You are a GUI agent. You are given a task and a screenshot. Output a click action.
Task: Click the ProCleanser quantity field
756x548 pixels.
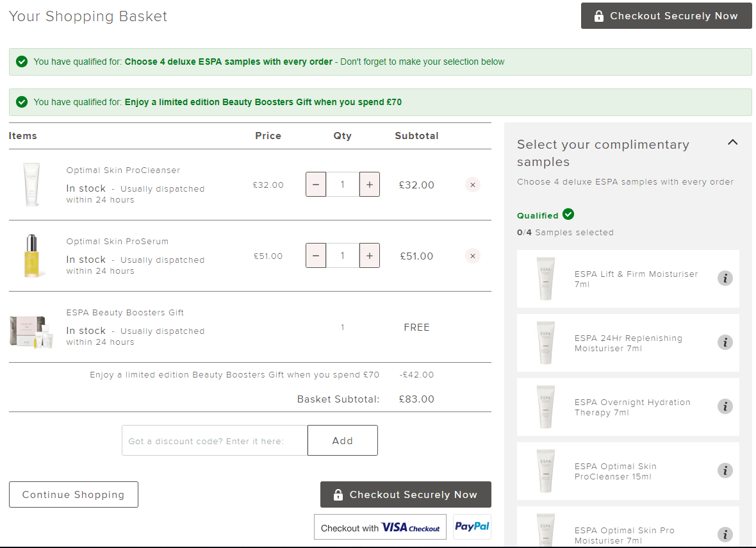[x=343, y=185]
